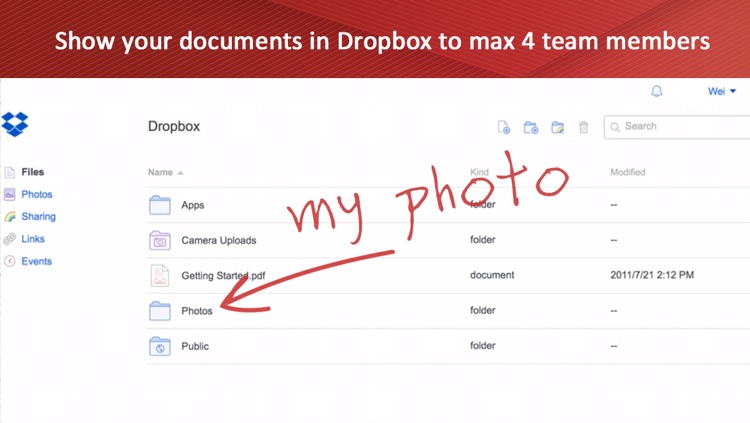Sort by Name column arrow
The height and width of the screenshot is (423, 750).
click(x=180, y=173)
